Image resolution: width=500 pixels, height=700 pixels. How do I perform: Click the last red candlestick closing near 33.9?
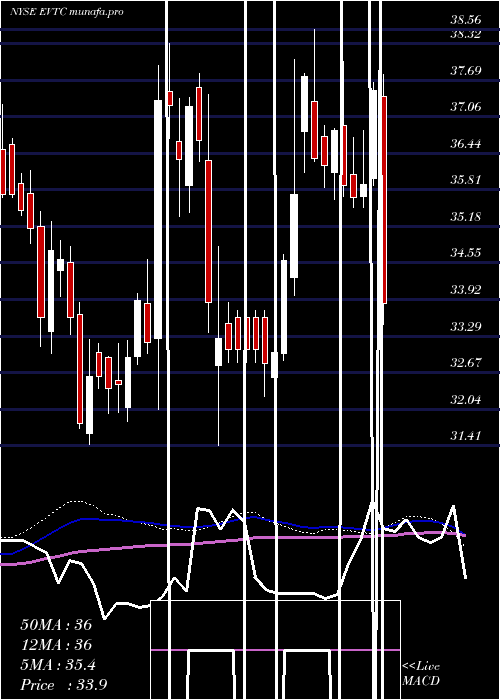384,200
